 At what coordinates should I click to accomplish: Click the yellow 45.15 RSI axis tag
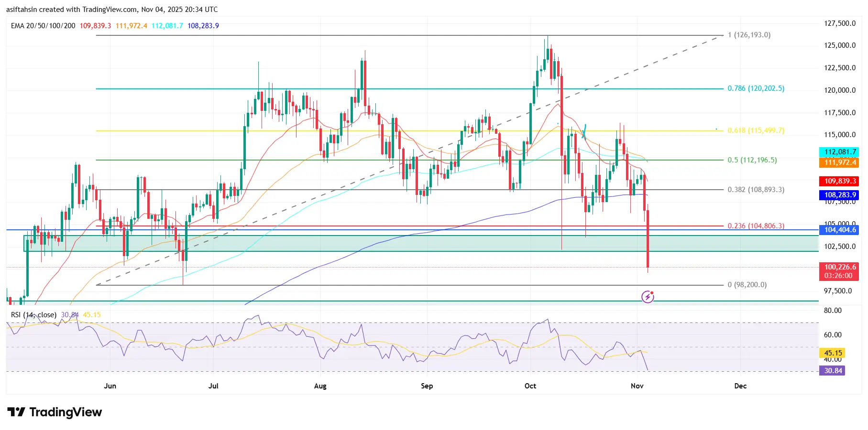(x=833, y=353)
